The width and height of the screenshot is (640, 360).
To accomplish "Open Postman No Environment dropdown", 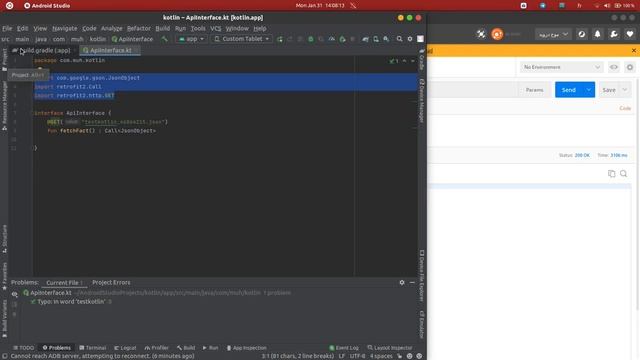I will pyautogui.click(x=561, y=67).
